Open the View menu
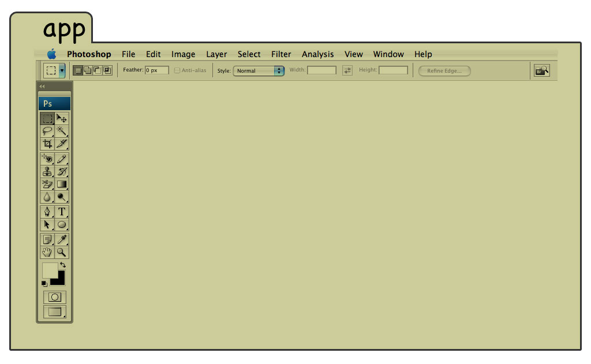The image size is (591, 364). 354,54
